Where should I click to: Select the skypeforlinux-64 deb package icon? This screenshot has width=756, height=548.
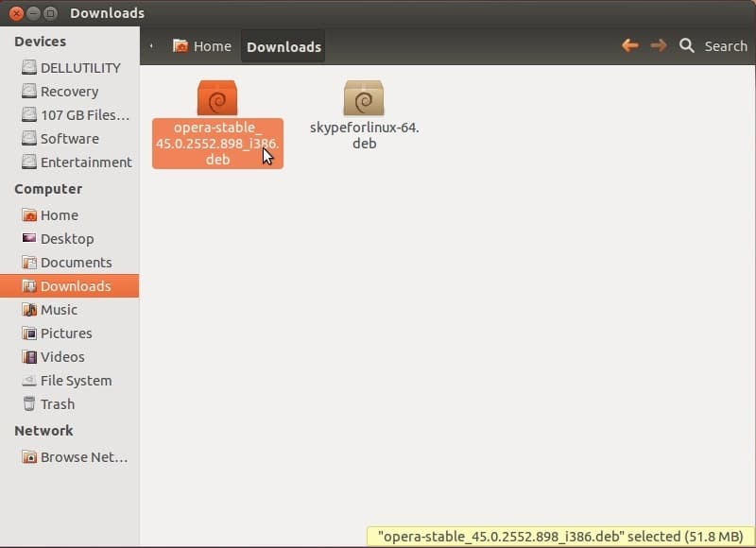point(364,98)
